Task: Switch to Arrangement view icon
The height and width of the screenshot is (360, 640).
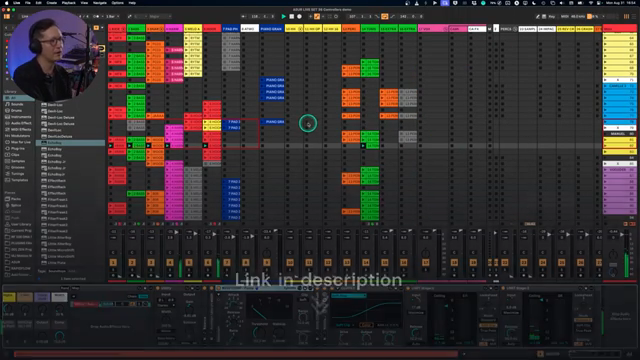Action: tap(635, 16)
